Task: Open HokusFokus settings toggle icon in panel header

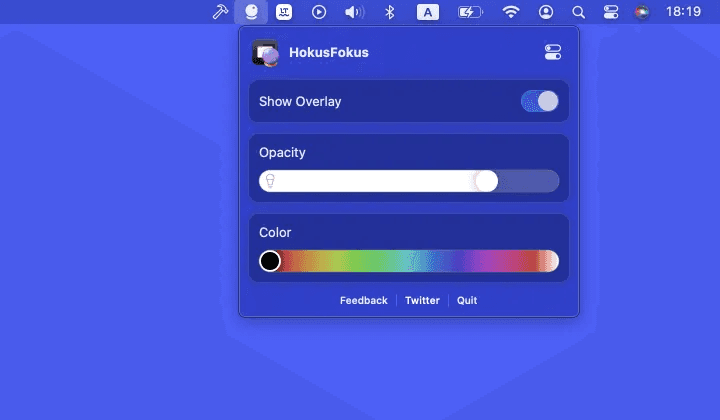Action: click(x=553, y=52)
